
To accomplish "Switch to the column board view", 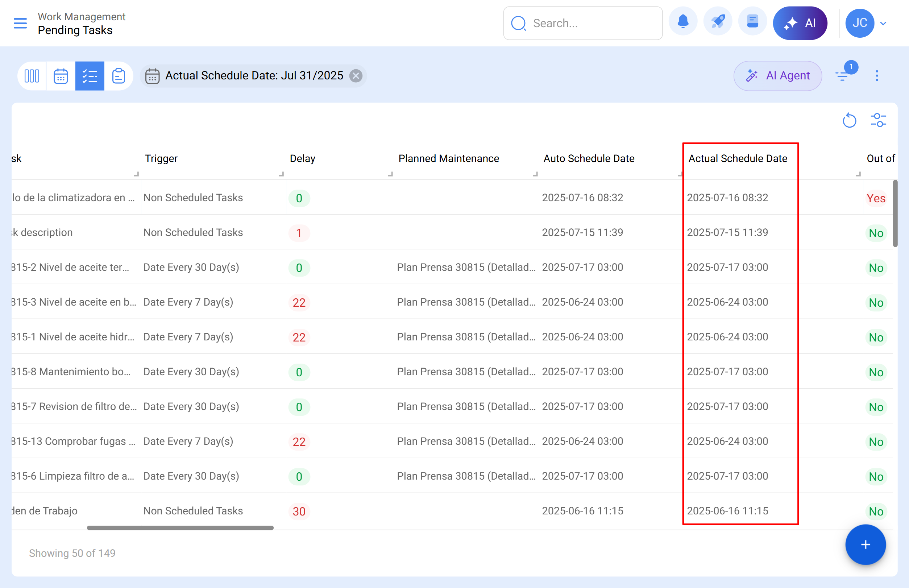I will pyautogui.click(x=32, y=76).
